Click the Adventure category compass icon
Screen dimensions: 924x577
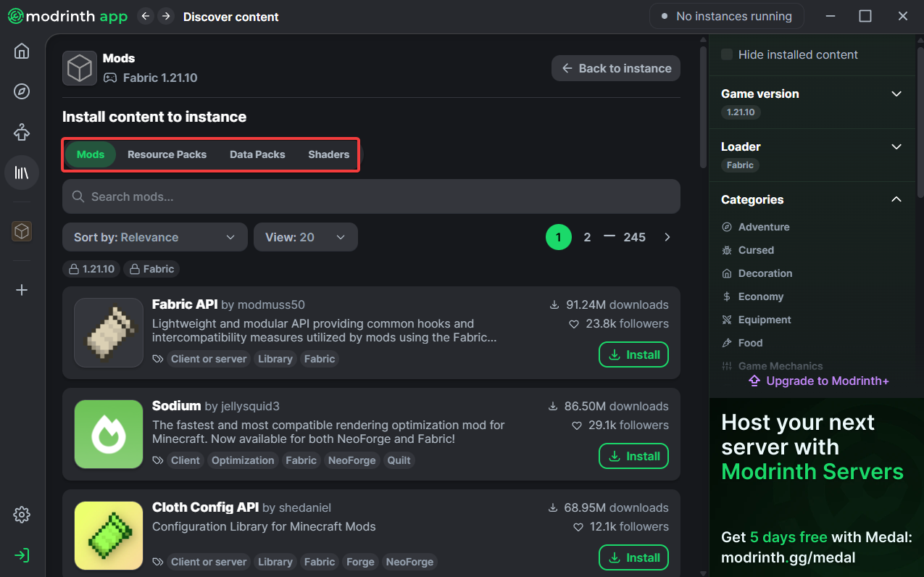[x=727, y=227]
